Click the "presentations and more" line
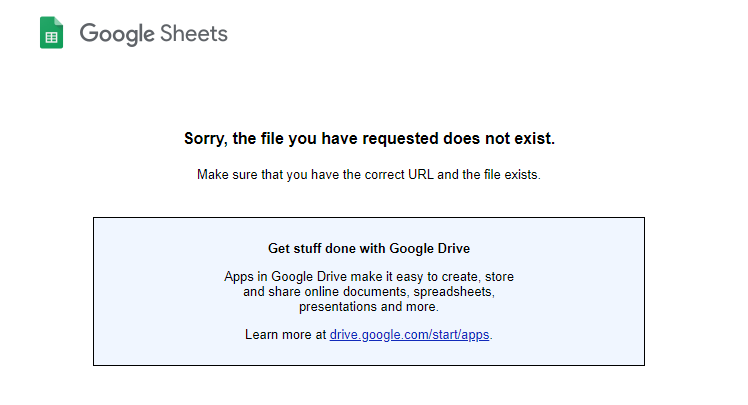The image size is (748, 405). [369, 307]
